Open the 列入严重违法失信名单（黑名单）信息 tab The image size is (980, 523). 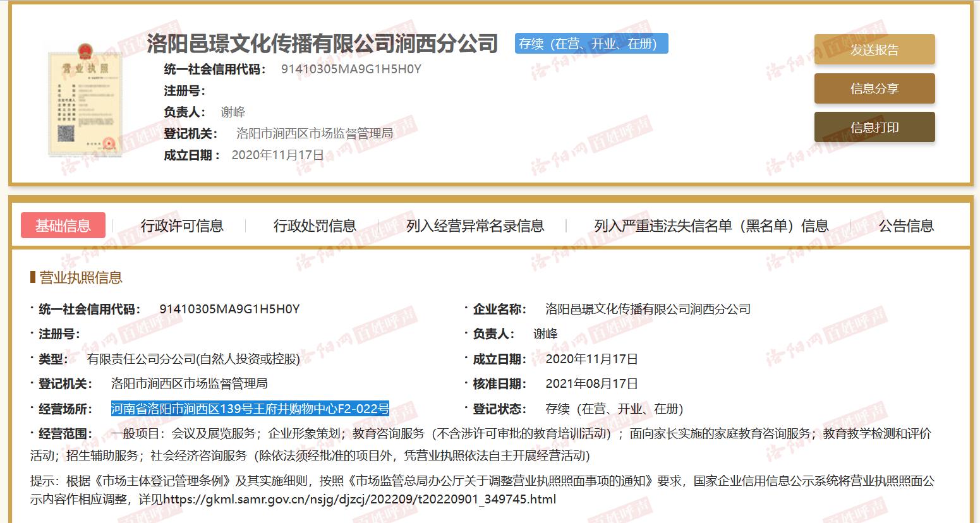point(711,225)
